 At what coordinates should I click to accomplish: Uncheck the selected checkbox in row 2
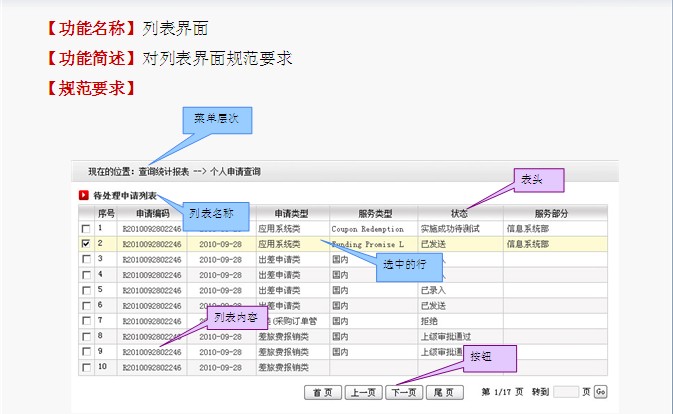[86, 243]
